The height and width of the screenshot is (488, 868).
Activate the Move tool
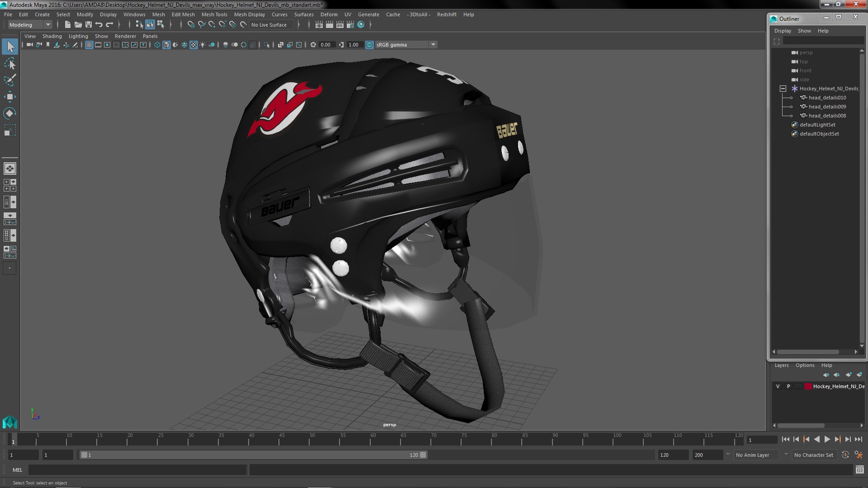pos(10,97)
